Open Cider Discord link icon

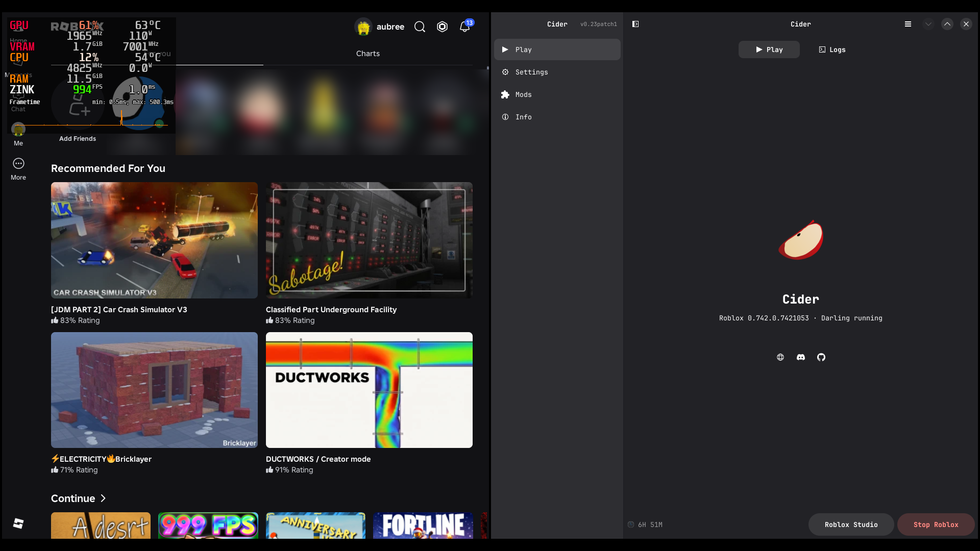click(801, 357)
